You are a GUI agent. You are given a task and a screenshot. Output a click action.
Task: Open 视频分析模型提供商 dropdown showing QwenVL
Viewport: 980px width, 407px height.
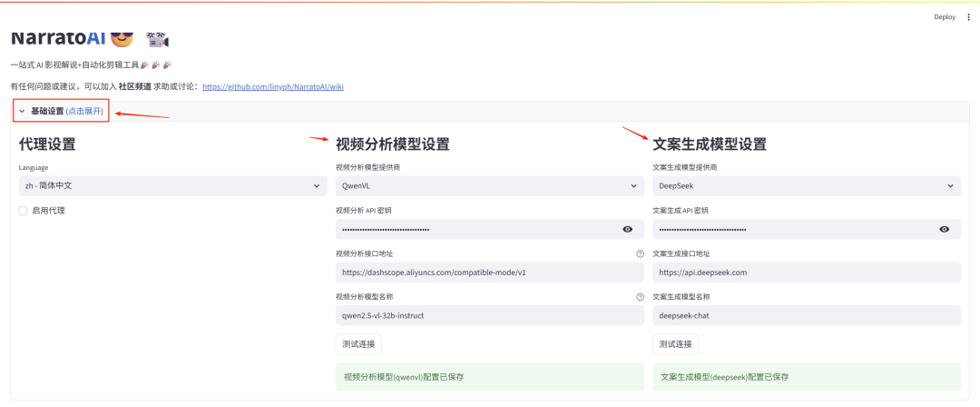(490, 186)
